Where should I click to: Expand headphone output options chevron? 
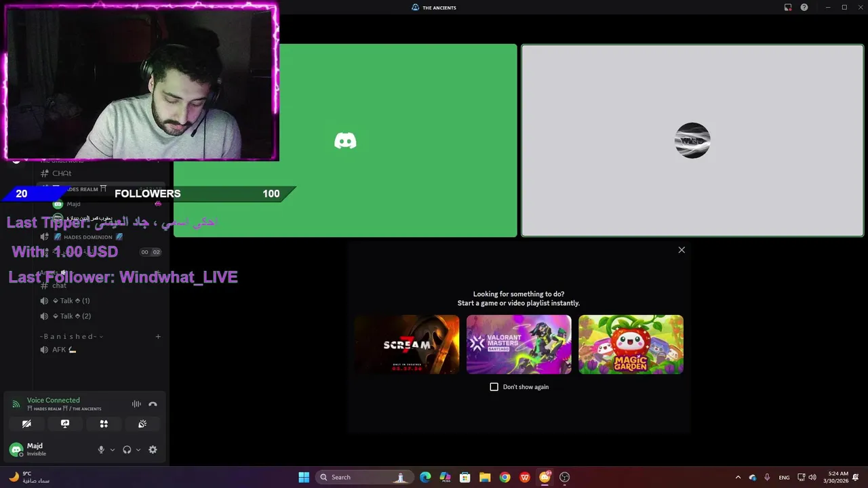point(138,449)
